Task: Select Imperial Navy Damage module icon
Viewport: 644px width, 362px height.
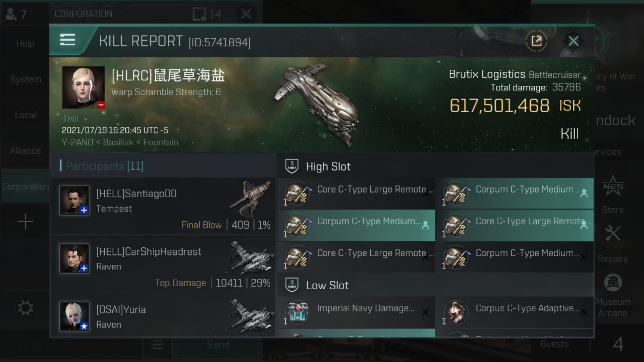Action: tap(298, 312)
